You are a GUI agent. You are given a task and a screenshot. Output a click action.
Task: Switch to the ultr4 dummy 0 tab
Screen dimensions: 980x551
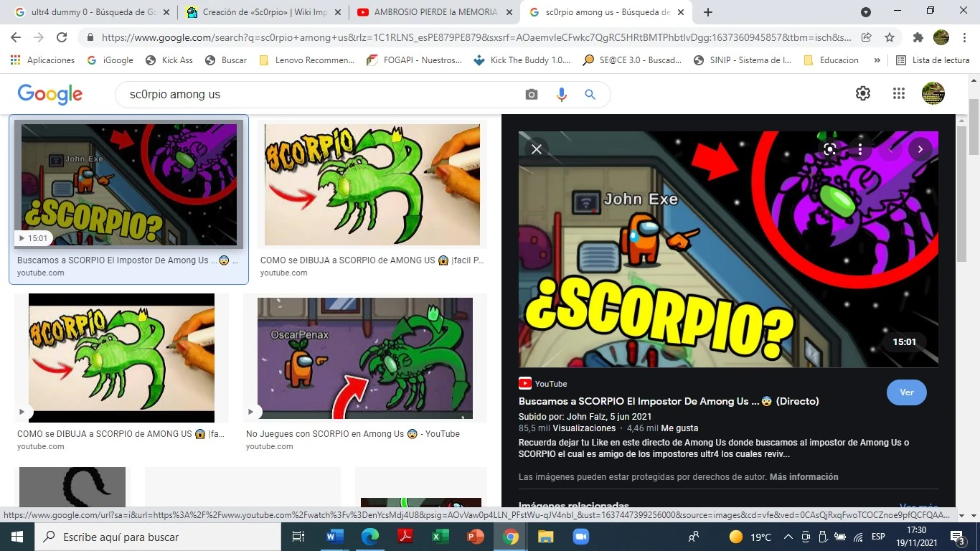coord(91,12)
